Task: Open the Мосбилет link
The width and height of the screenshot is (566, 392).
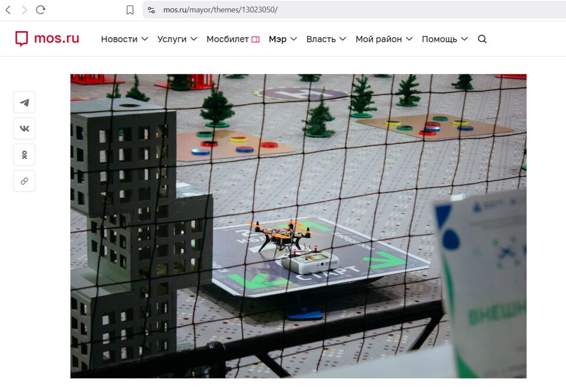Action: pos(232,39)
